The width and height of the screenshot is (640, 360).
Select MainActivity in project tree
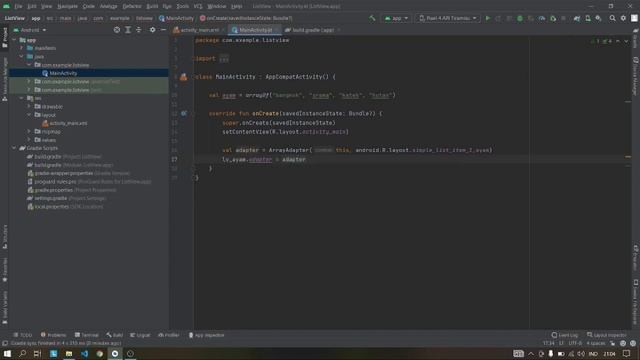click(63, 73)
